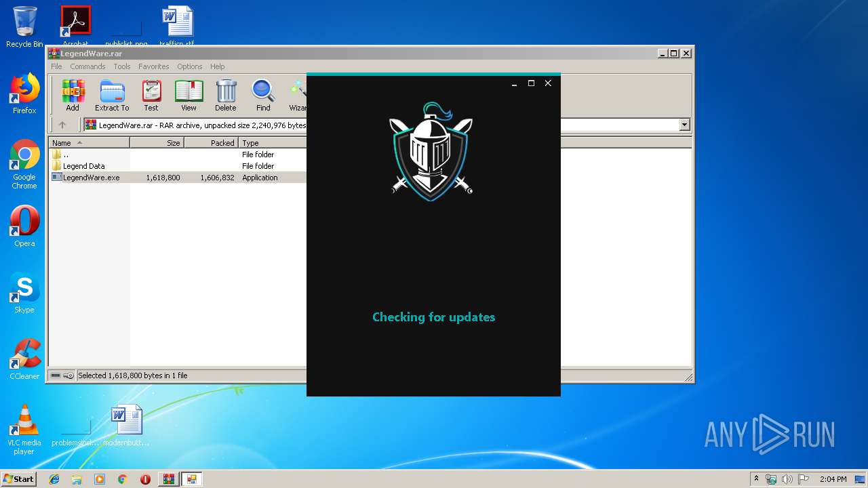Switch to the WinRAR taskbar button
Viewport: 868px width, 488px height.
tap(168, 479)
